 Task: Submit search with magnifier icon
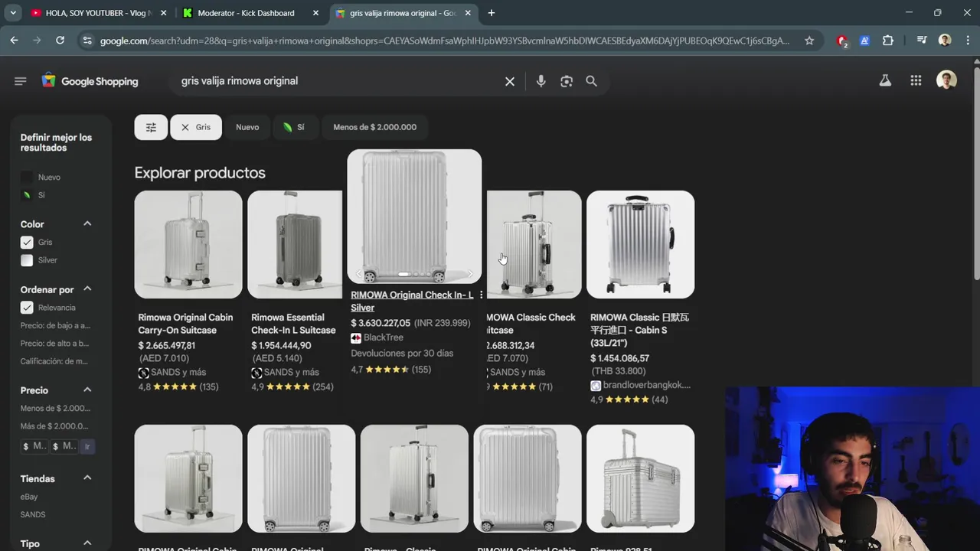[592, 81]
